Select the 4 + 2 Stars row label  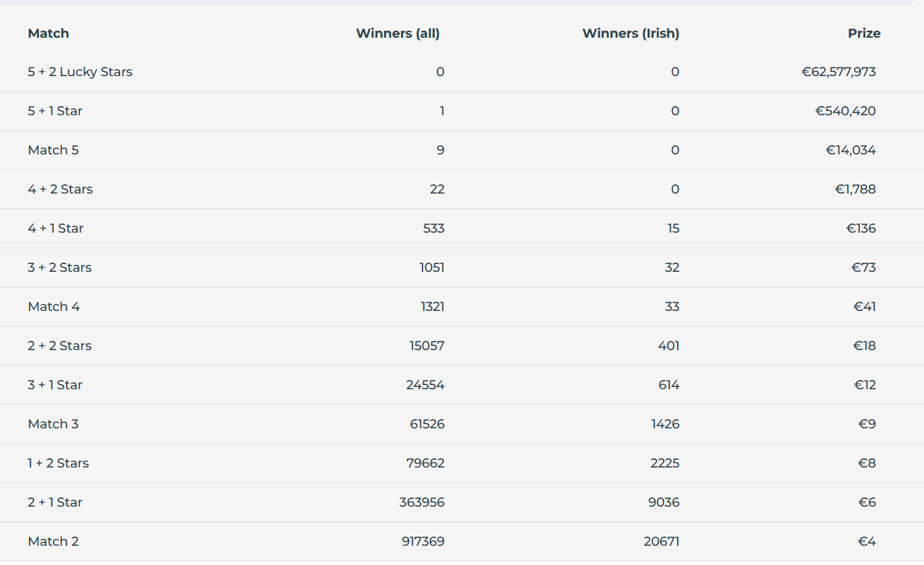(x=60, y=189)
